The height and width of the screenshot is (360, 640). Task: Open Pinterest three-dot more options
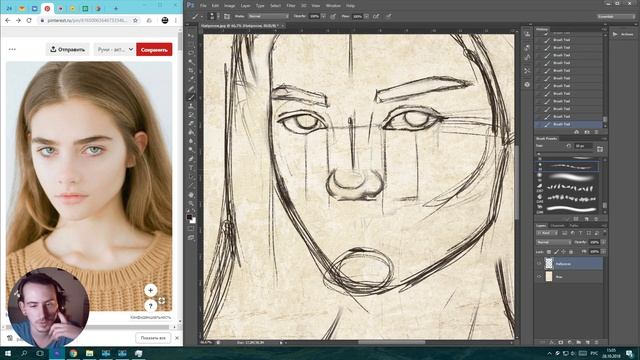click(12, 49)
